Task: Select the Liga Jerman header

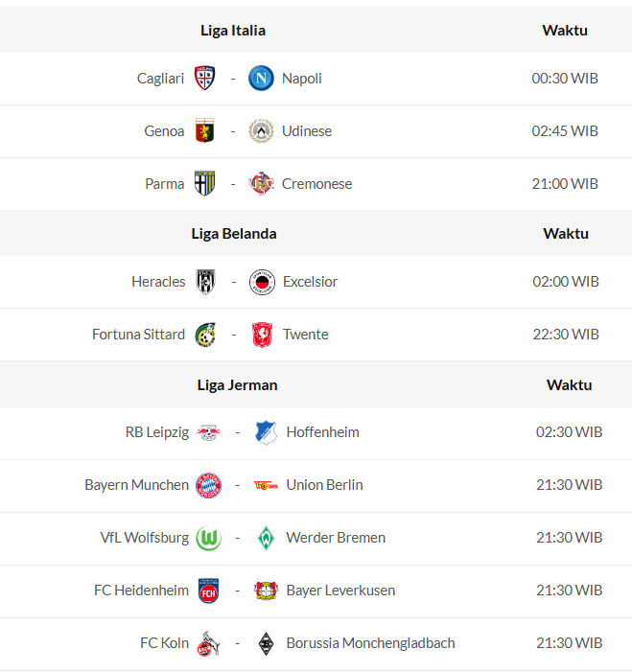Action: pos(237,385)
